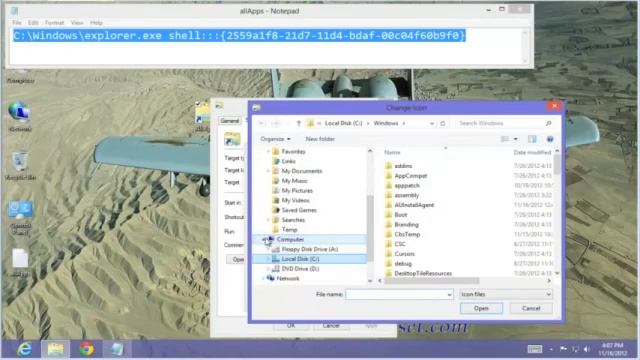This screenshot has width=640, height=360.
Task: Click Cancel in the Properties window
Action: click(331, 326)
